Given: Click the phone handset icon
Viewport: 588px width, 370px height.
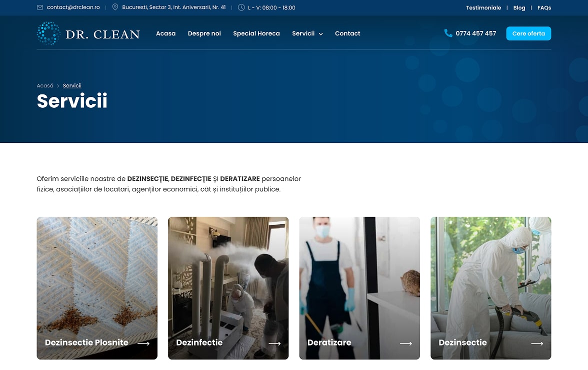Looking at the screenshot, I should [x=448, y=33].
